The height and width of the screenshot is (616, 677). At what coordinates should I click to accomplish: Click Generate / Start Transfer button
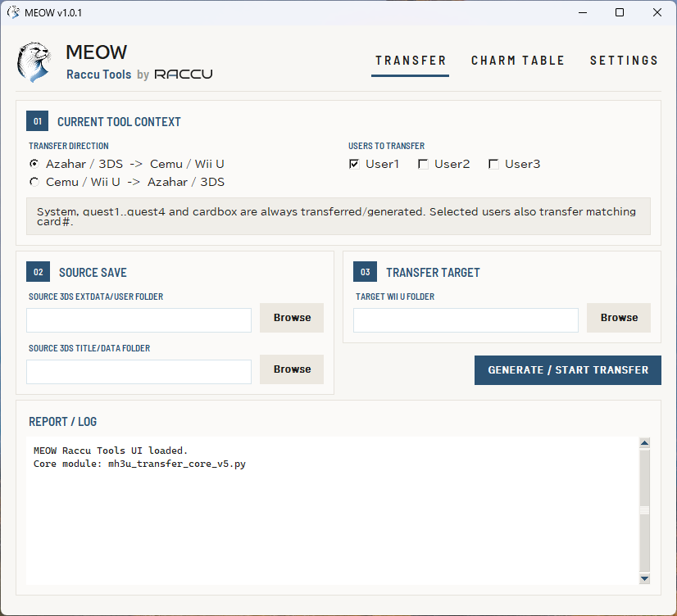[x=568, y=370]
